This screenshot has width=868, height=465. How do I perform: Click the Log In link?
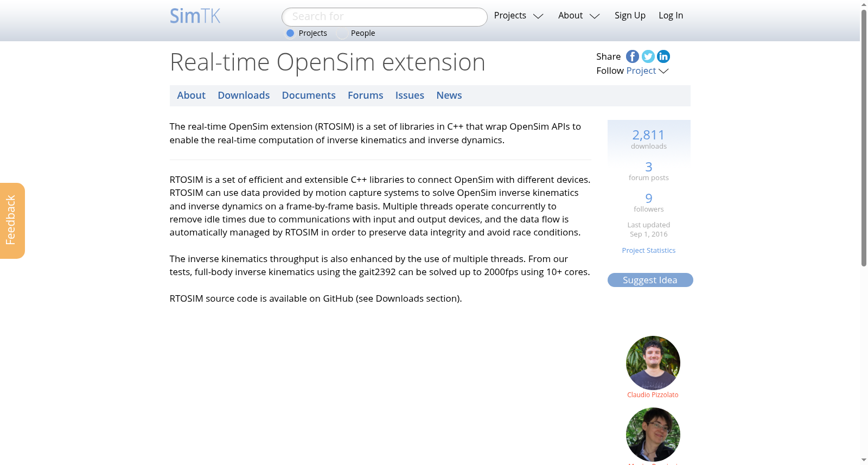coord(671,16)
